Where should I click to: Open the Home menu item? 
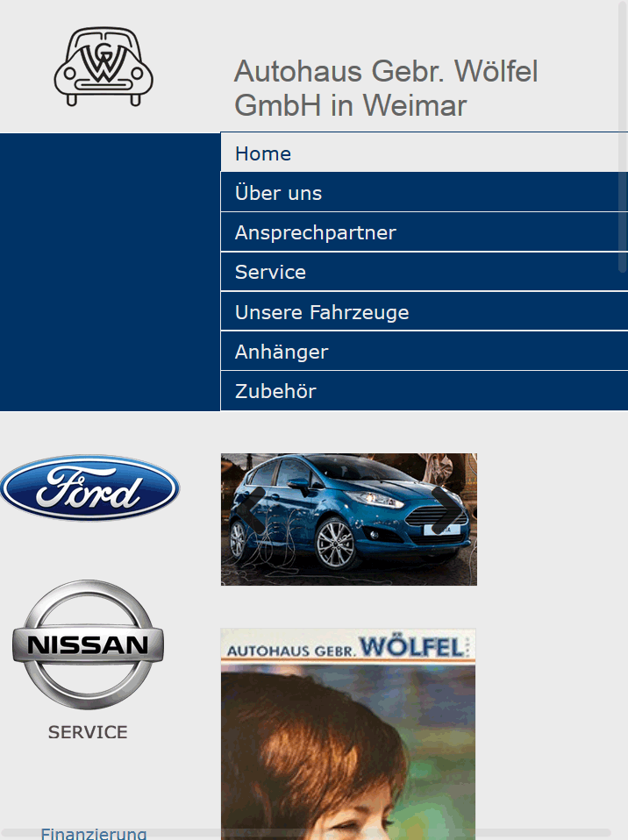[424, 153]
